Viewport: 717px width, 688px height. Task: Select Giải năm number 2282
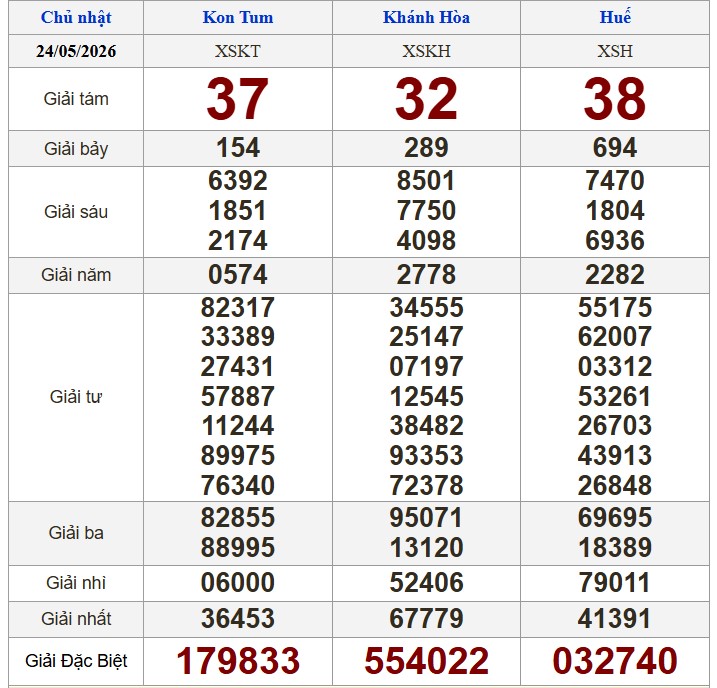coord(615,275)
